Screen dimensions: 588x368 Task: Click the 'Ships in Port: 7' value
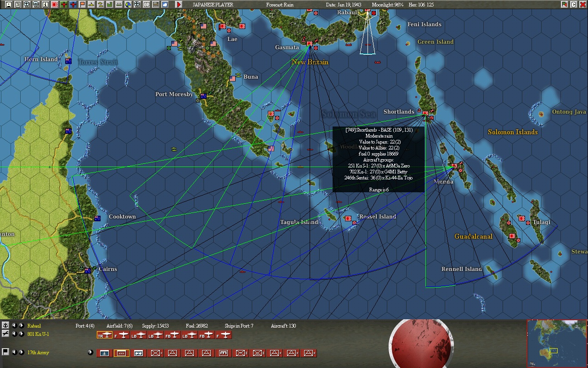coord(239,326)
